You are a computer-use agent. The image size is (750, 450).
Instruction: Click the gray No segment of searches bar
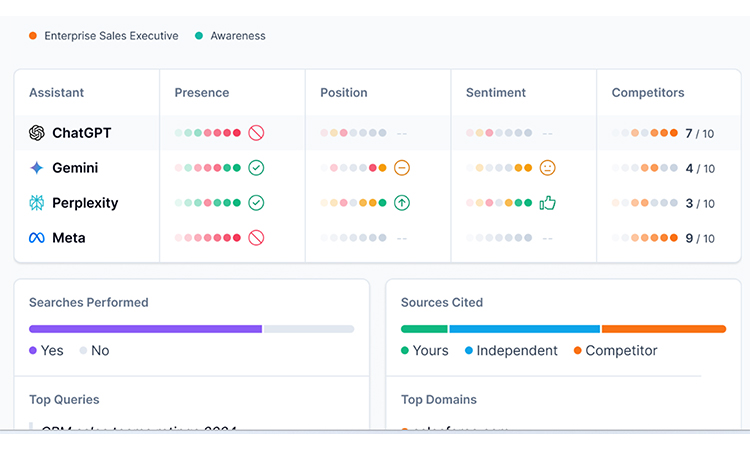[x=309, y=329]
